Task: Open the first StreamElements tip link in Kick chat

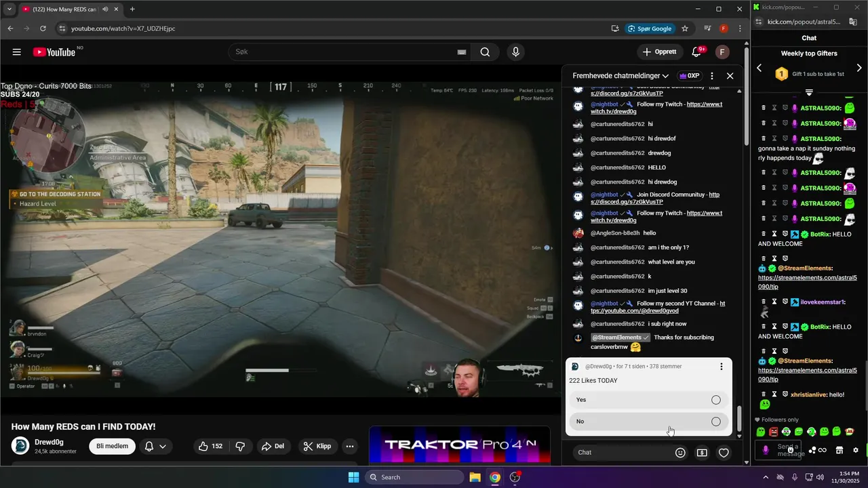Action: click(807, 282)
